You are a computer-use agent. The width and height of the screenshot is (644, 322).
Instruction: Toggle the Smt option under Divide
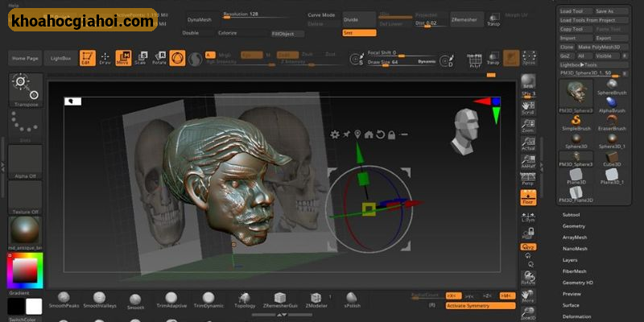coord(359,33)
